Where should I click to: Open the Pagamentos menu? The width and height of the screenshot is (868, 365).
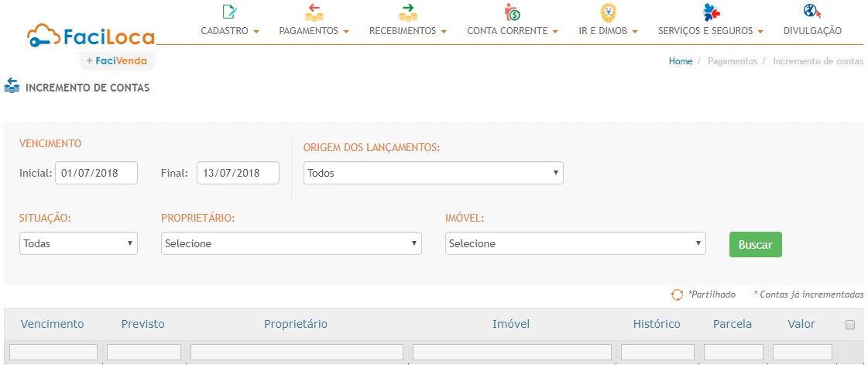(x=314, y=32)
